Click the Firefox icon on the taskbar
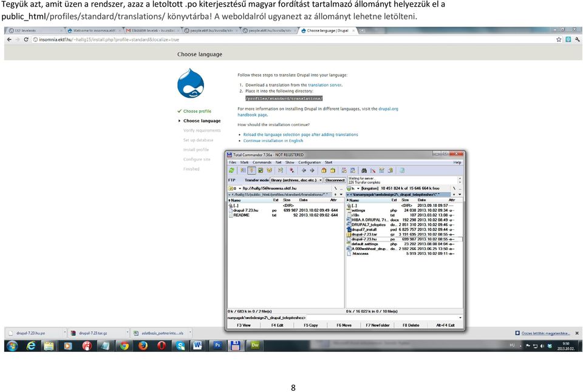 click(x=143, y=345)
